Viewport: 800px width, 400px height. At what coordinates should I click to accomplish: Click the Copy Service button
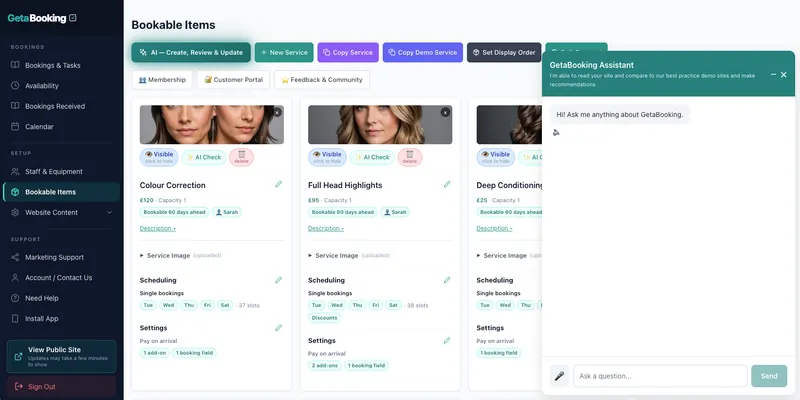click(x=348, y=53)
